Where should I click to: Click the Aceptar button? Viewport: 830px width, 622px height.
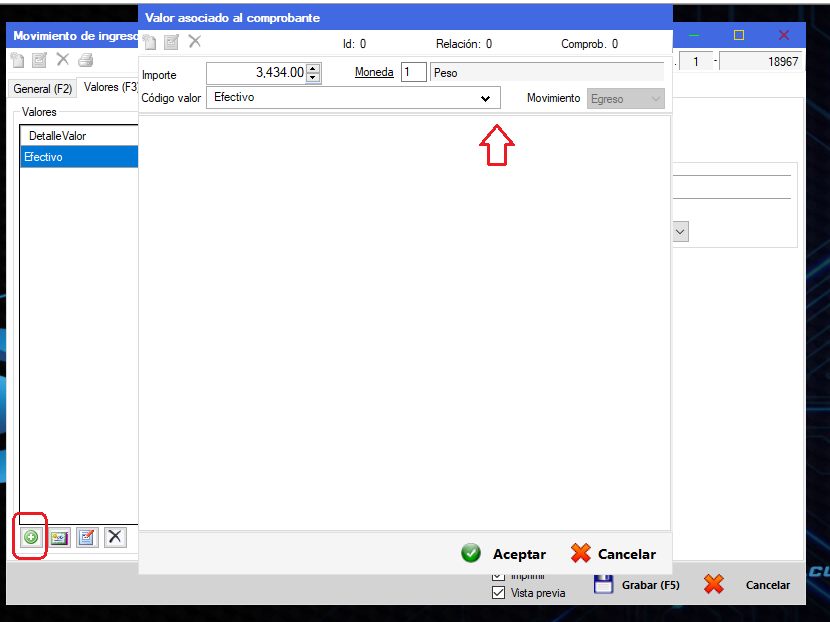click(x=503, y=554)
